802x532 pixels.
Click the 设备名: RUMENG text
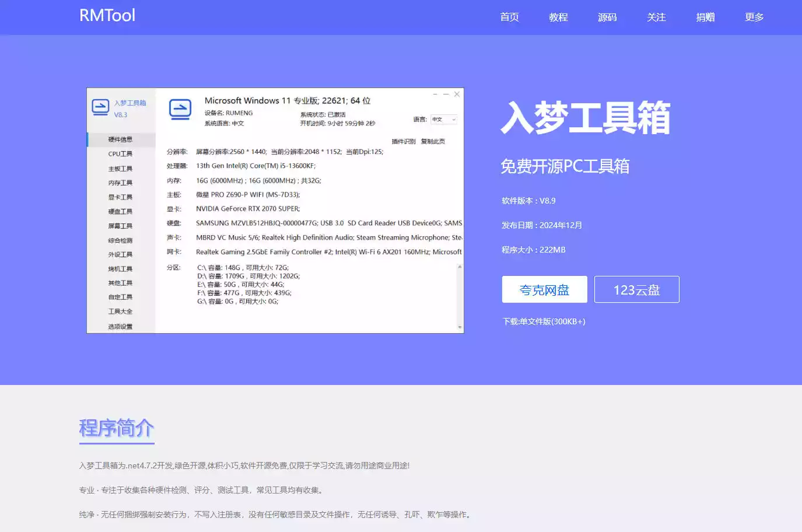229,113
